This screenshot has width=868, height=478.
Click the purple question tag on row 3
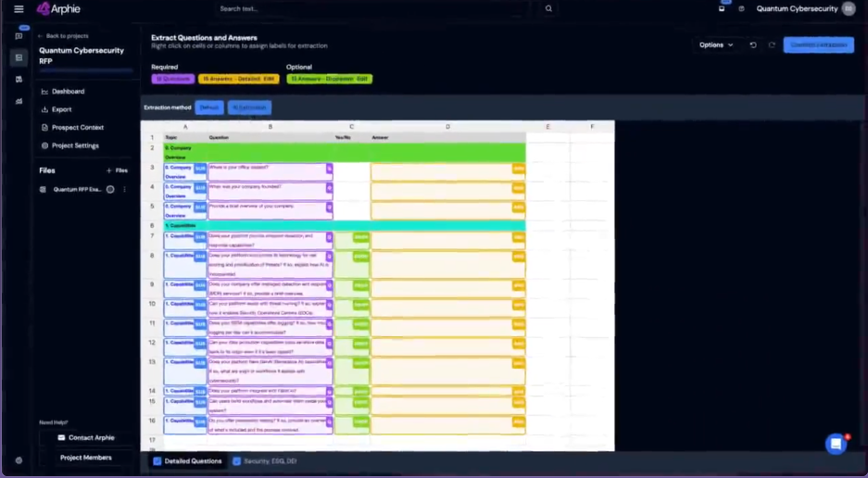click(x=329, y=169)
